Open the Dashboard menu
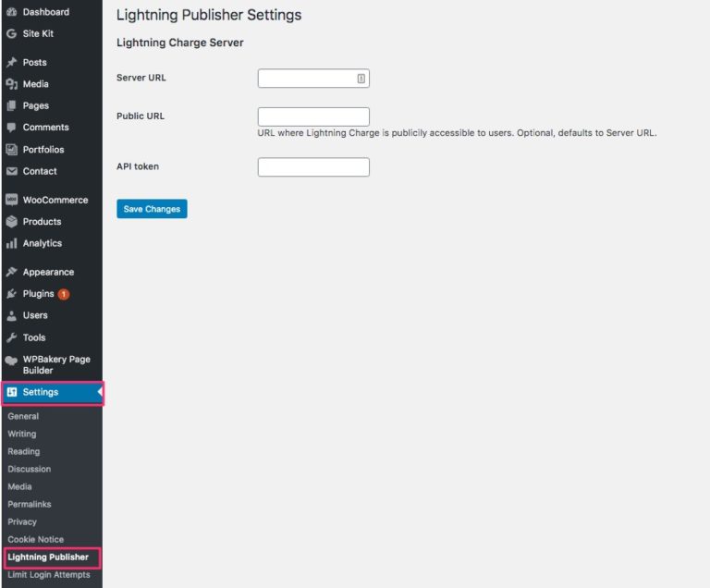The width and height of the screenshot is (710, 588). (x=46, y=12)
